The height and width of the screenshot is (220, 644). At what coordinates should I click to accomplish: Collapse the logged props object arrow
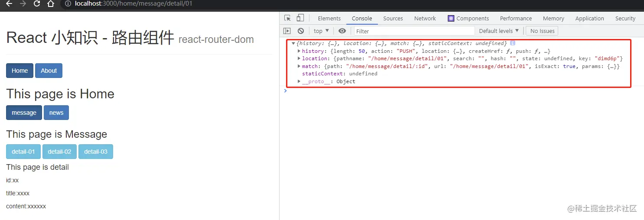coord(293,43)
